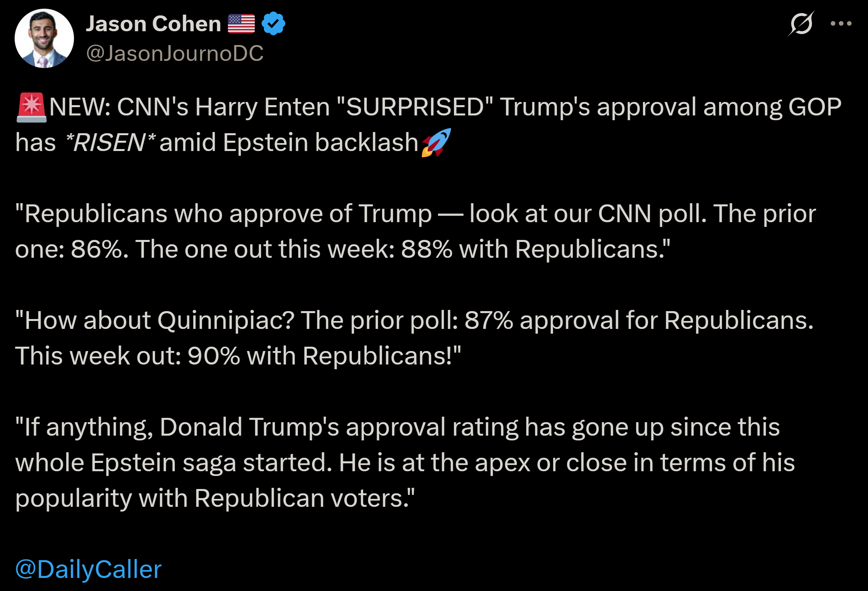Click the "How about Quinnipiac?" sentence
Viewport: 868px width, 591px height.
point(155,320)
